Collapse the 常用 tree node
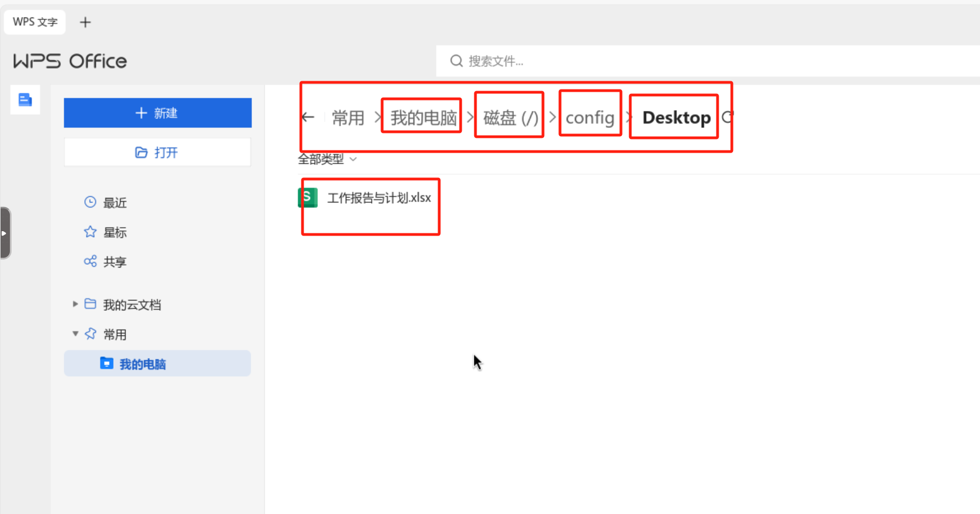Screen dimensions: 980x514 point(75,334)
